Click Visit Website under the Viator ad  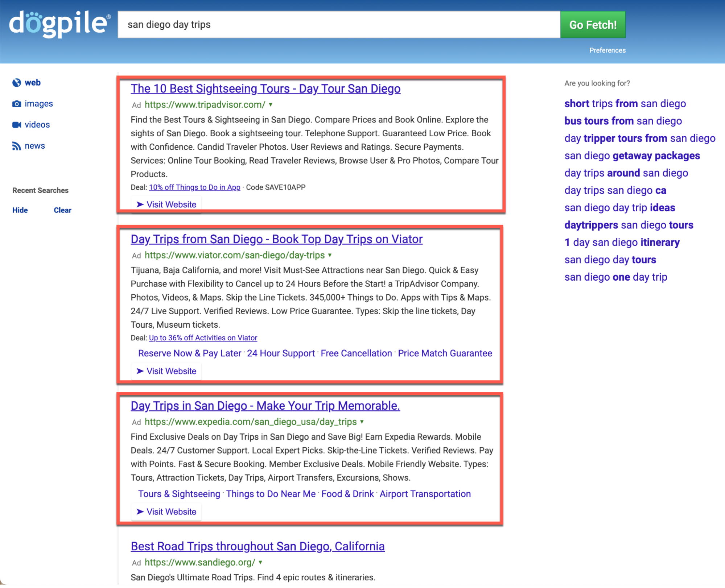166,371
